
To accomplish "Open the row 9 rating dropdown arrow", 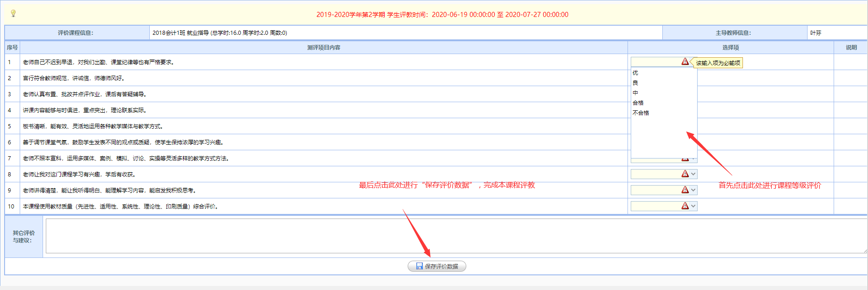I will (x=693, y=190).
